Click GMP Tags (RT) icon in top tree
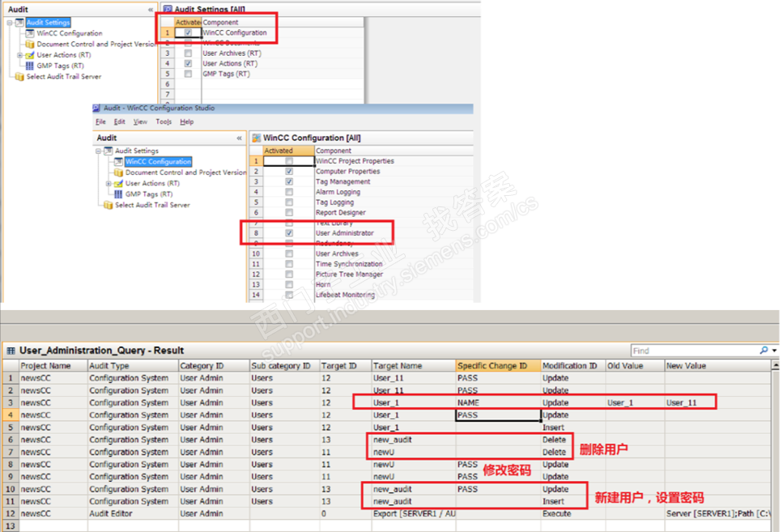Screen dimensions: 783x532 [x=30, y=66]
